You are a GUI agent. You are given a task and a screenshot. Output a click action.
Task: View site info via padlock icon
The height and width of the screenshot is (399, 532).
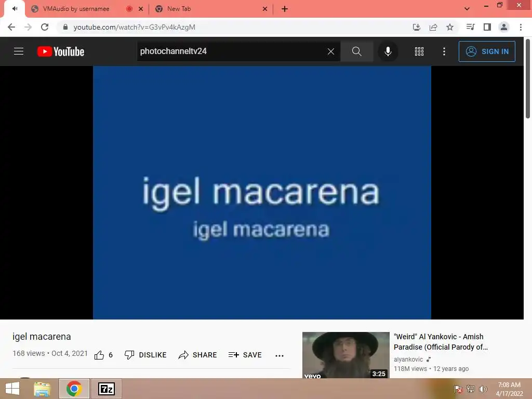point(65,27)
